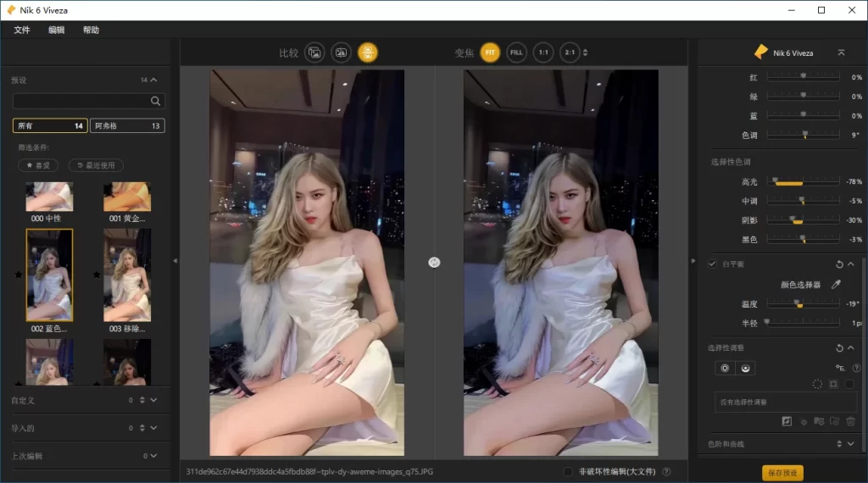Viewport: 868px width, 483px height.
Task: Open the 编辑 menu
Action: coord(56,30)
